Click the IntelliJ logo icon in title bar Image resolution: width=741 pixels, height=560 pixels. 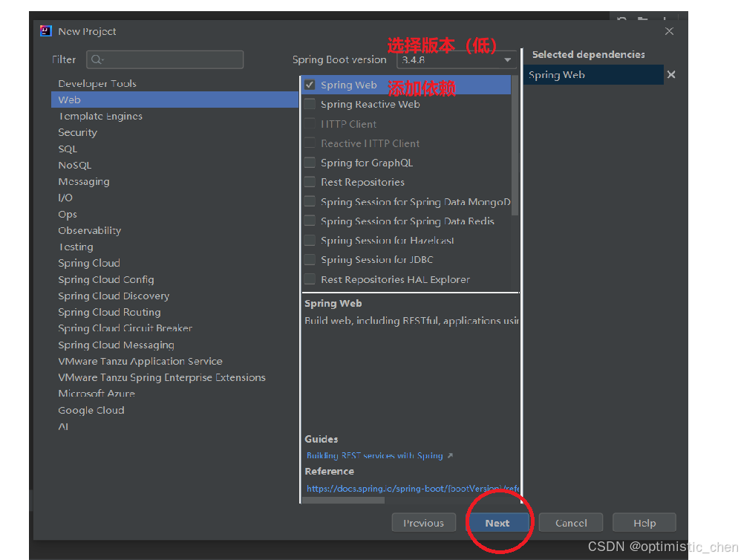(45, 31)
